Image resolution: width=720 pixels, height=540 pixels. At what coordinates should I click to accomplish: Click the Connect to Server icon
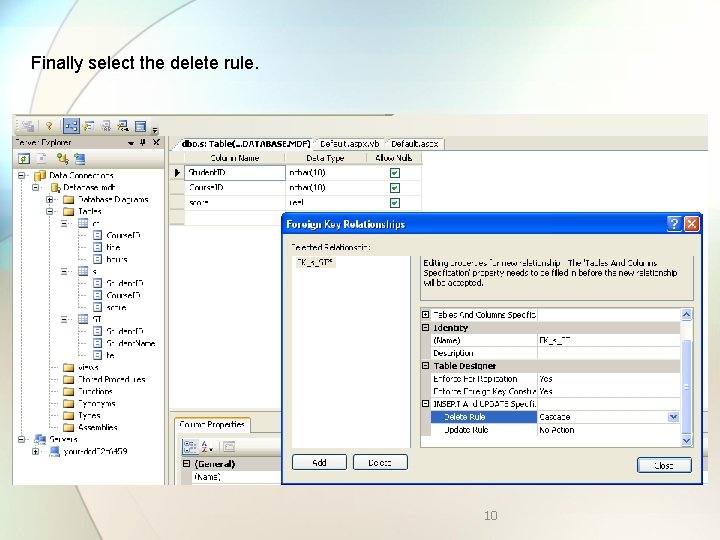point(80,159)
